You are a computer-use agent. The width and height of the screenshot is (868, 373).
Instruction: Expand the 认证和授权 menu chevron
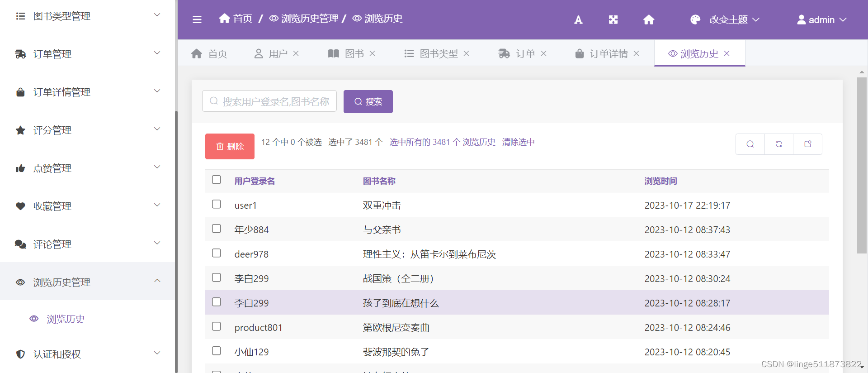tap(157, 353)
